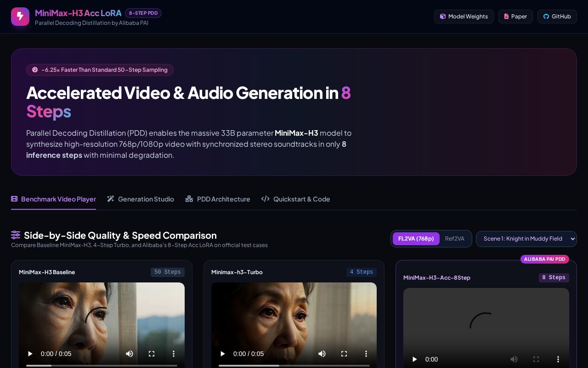
Task: Open more options on Minimax-h3-Turbo video
Action: point(366,354)
